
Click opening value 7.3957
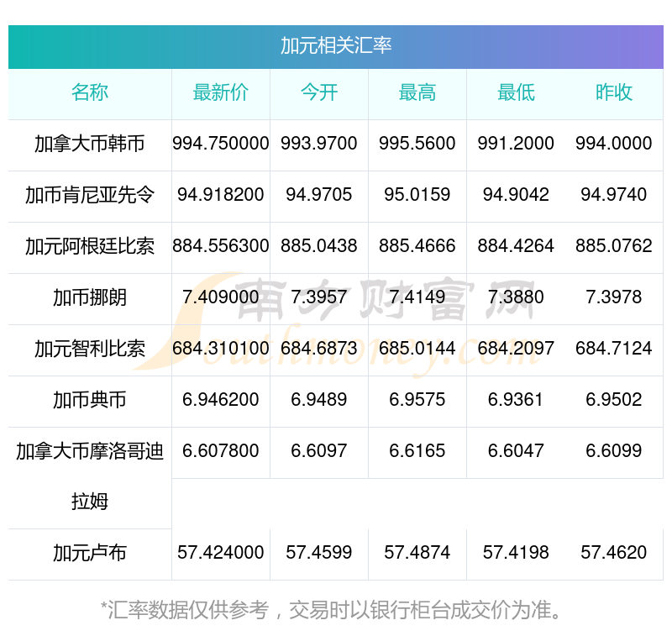(x=319, y=297)
